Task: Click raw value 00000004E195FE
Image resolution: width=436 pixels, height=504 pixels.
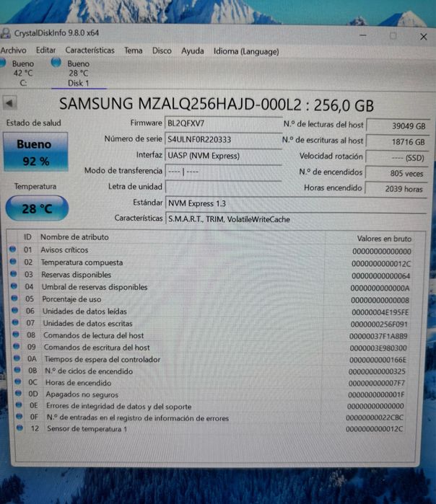Action: point(380,312)
